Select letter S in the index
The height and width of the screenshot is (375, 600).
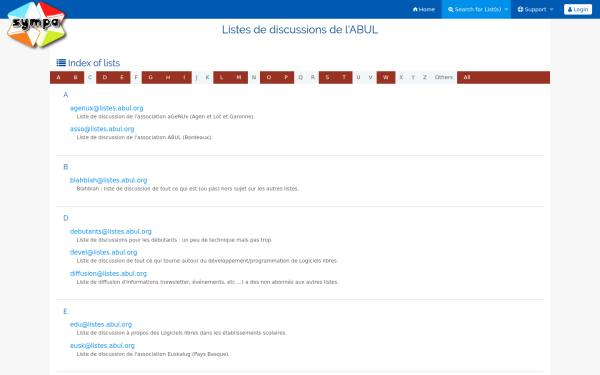[x=327, y=77]
